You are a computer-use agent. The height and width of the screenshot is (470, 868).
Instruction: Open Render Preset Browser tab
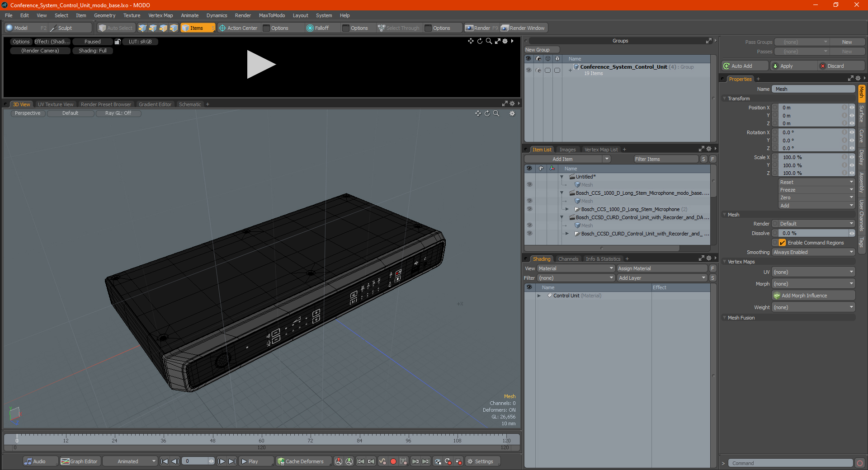pos(106,104)
